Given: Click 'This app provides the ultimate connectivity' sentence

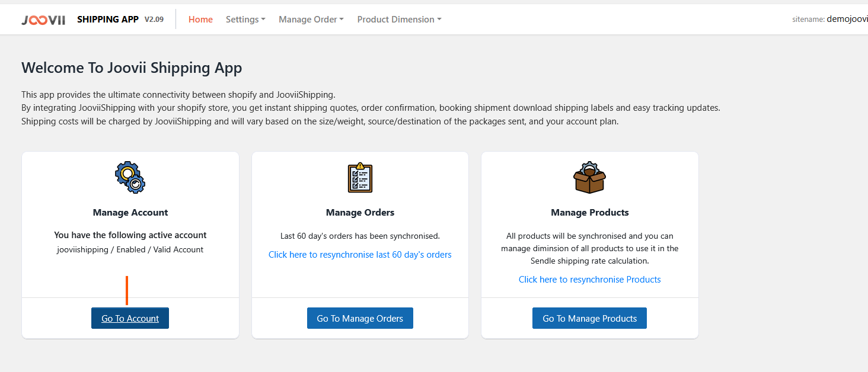Looking at the screenshot, I should (x=178, y=95).
